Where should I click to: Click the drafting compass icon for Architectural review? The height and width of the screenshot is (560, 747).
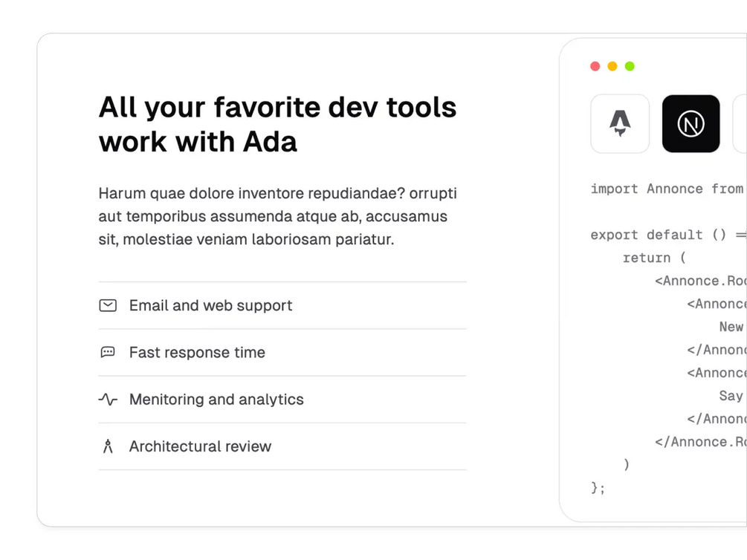pos(108,446)
